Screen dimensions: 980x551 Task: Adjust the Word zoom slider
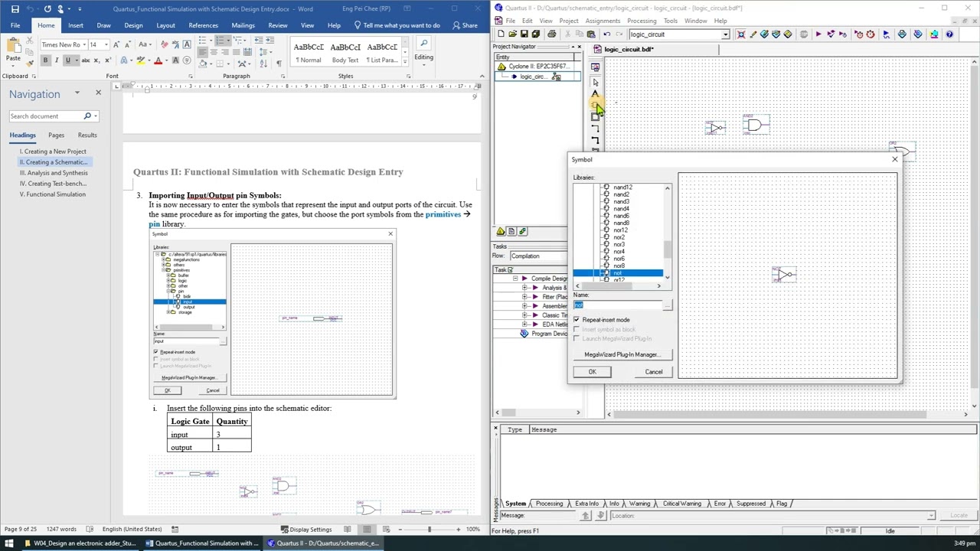(429, 530)
